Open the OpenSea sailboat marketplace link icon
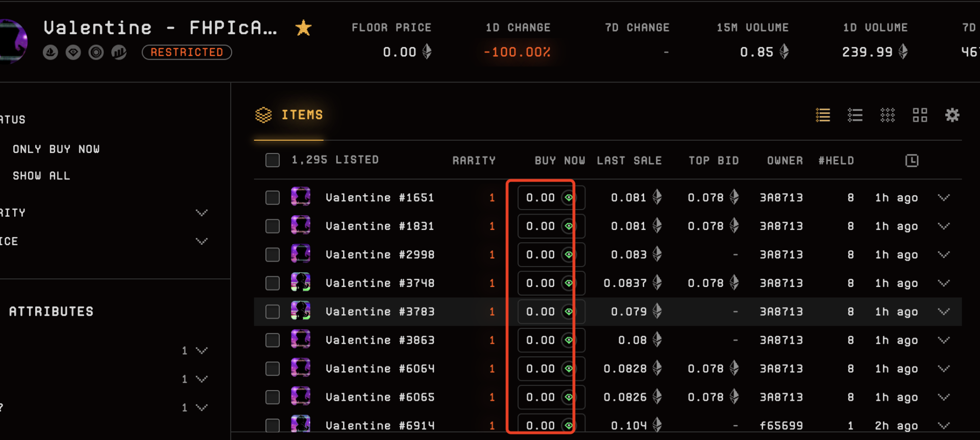 tap(51, 52)
